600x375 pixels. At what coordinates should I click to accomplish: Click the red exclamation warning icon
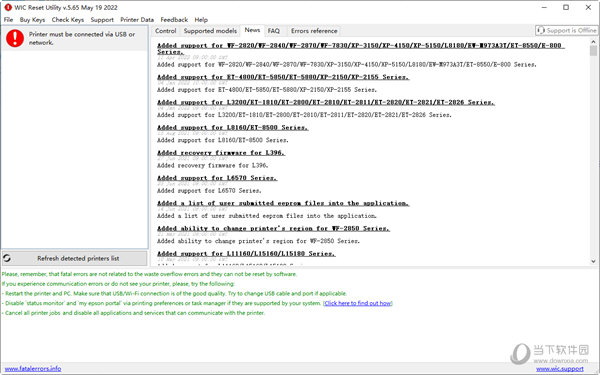tap(15, 38)
